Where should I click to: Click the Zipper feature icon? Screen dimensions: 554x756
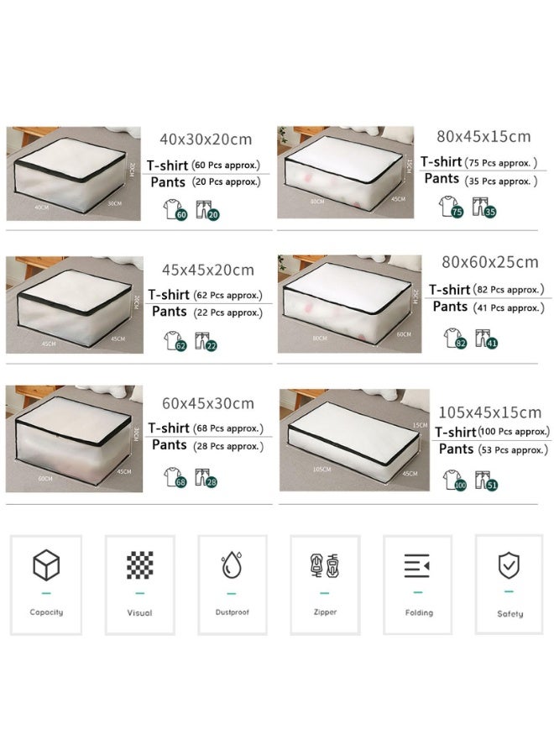tap(325, 565)
